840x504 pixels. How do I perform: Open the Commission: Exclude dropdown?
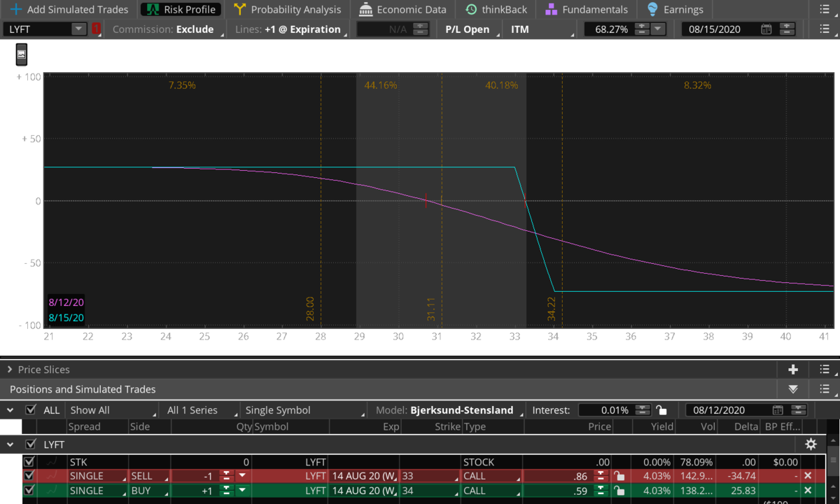pyautogui.click(x=167, y=29)
